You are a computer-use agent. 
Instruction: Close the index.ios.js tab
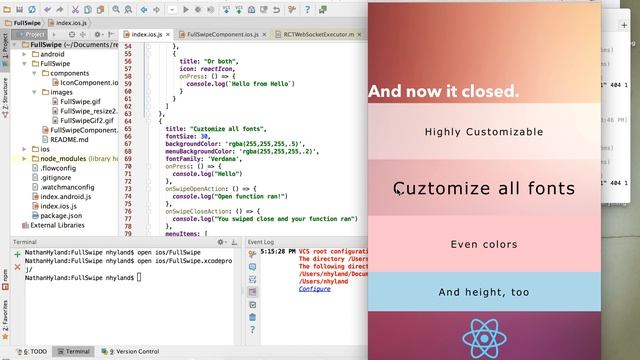tap(168, 35)
